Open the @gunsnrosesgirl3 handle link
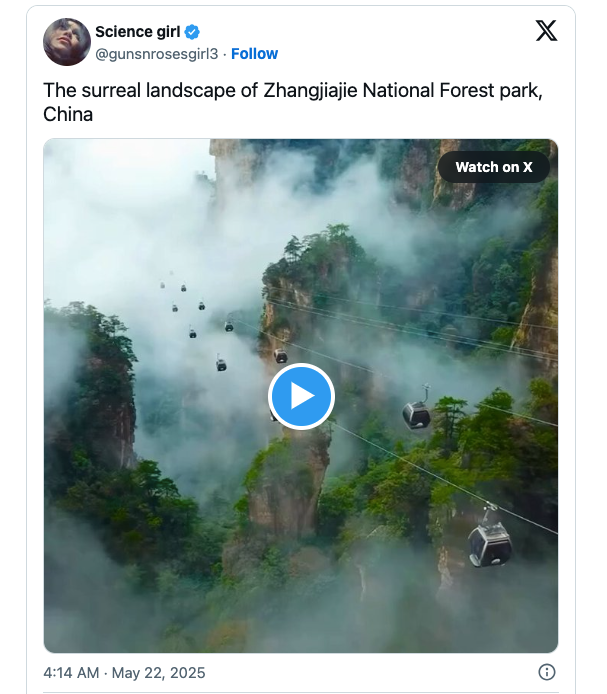 coord(156,54)
